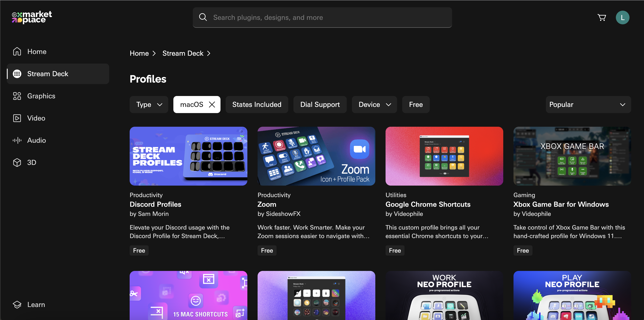Click the Graphics shapes icon
This screenshot has width=644, height=320.
point(17,96)
